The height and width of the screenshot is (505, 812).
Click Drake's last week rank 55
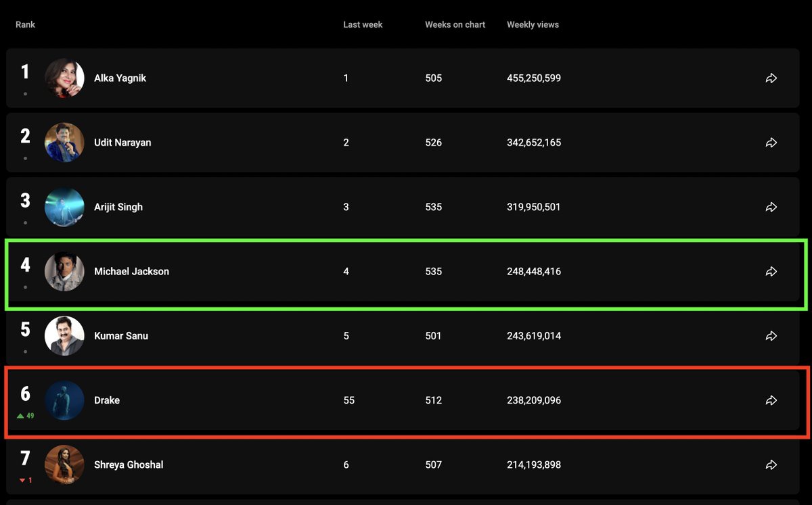tap(349, 400)
